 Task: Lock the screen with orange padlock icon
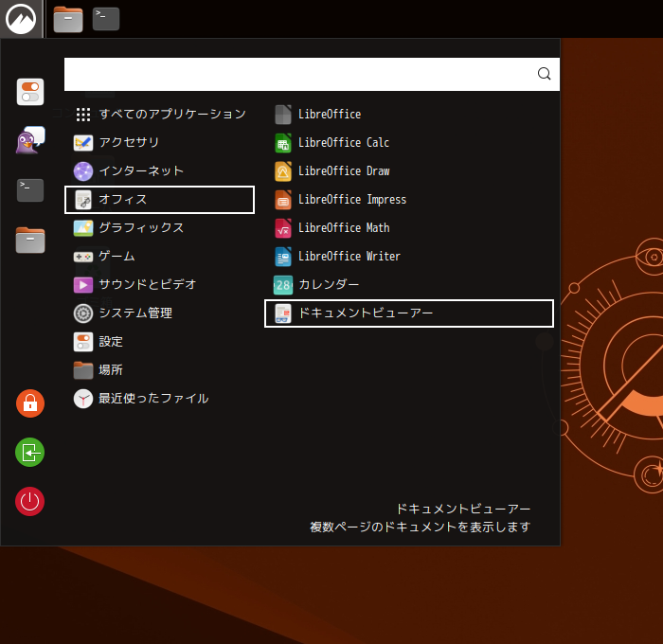click(30, 403)
